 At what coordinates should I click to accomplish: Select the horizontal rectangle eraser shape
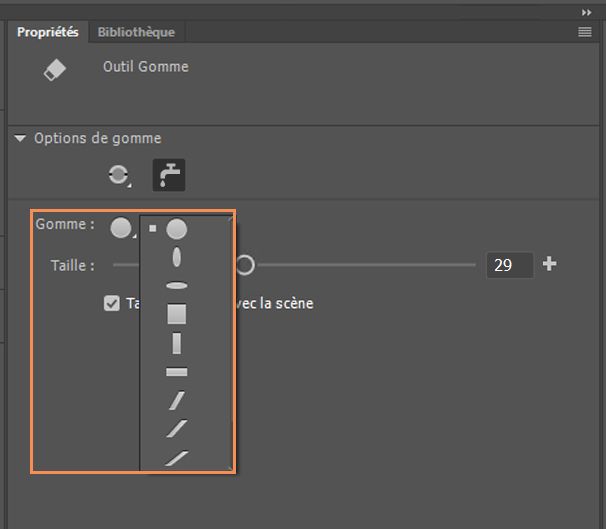coord(177,372)
